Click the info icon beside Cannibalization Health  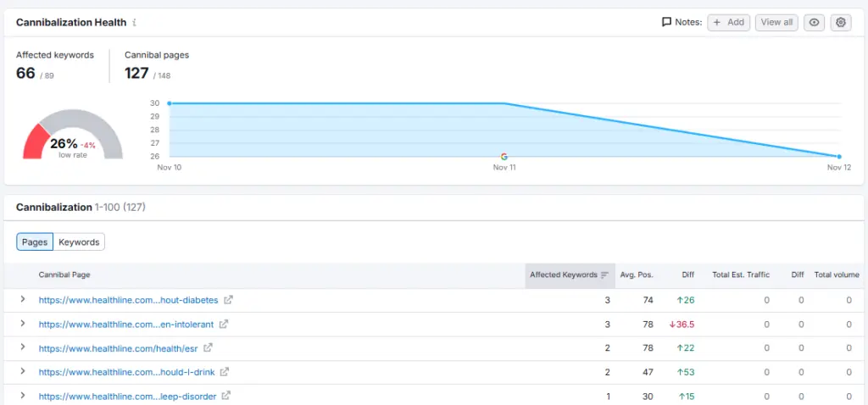click(135, 23)
